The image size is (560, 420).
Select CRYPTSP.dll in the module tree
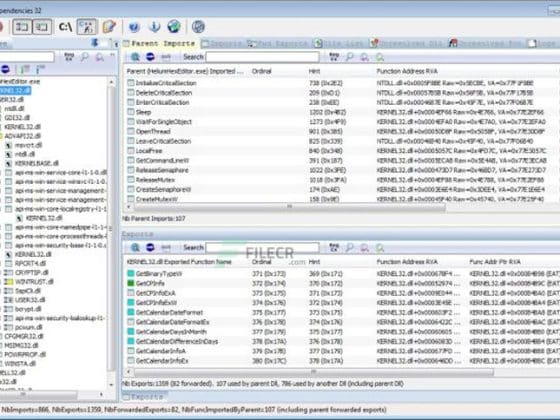(x=31, y=272)
